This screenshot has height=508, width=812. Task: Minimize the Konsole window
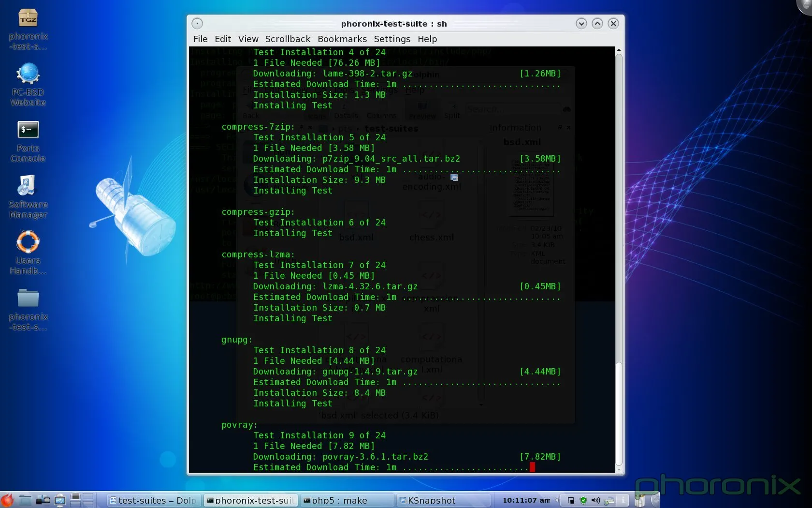coord(581,23)
